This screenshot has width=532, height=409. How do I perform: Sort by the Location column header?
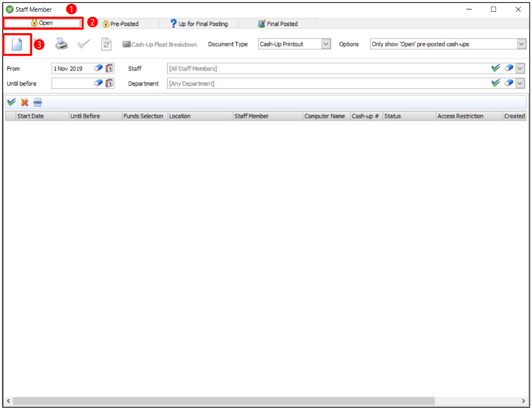click(x=200, y=116)
